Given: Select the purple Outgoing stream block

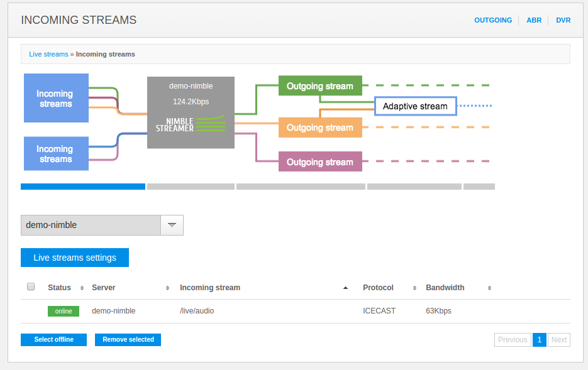Looking at the screenshot, I should 320,161.
